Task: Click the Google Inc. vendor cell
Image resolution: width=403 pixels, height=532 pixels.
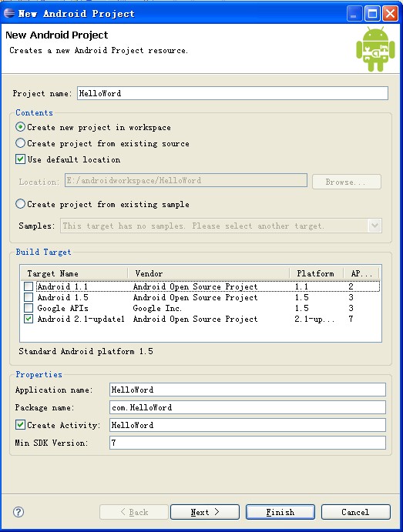Action: coord(157,308)
